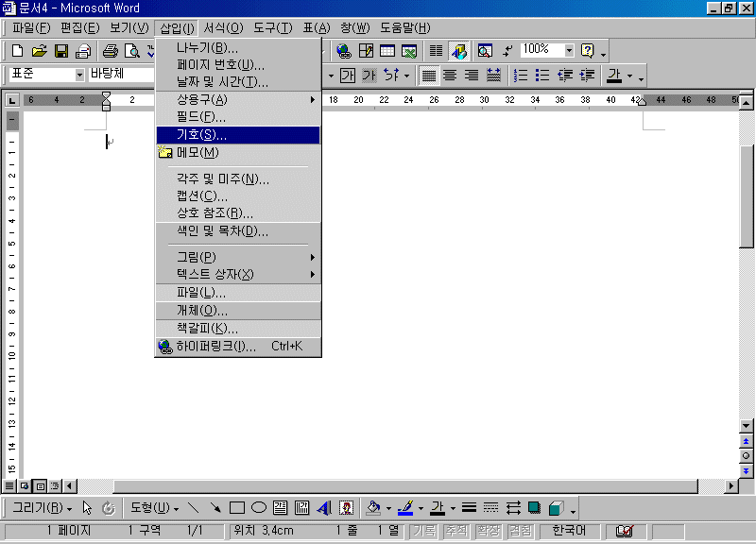Click the Bullets list icon
The width and height of the screenshot is (756, 544).
click(541, 76)
